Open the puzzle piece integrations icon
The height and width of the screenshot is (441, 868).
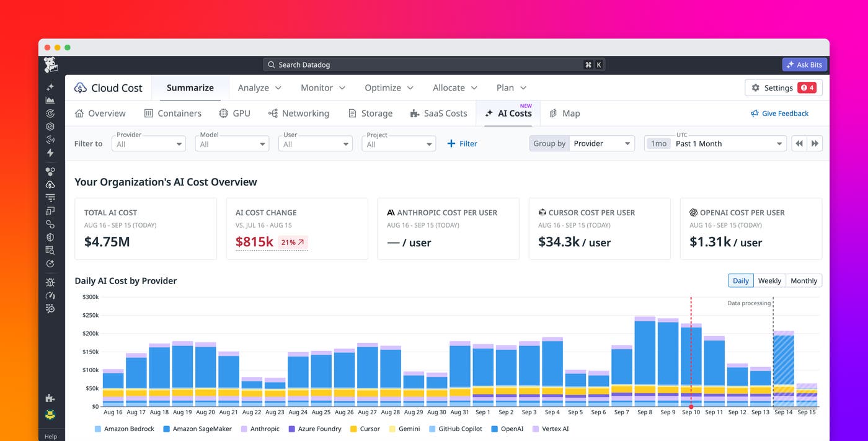(50, 398)
